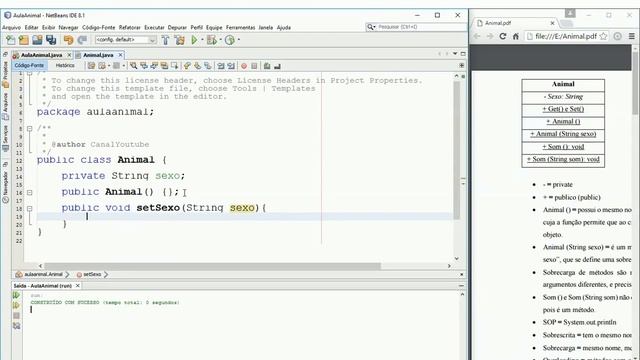Click the editor horizontal scrollbar
This screenshot has width=640, height=360.
(212, 266)
